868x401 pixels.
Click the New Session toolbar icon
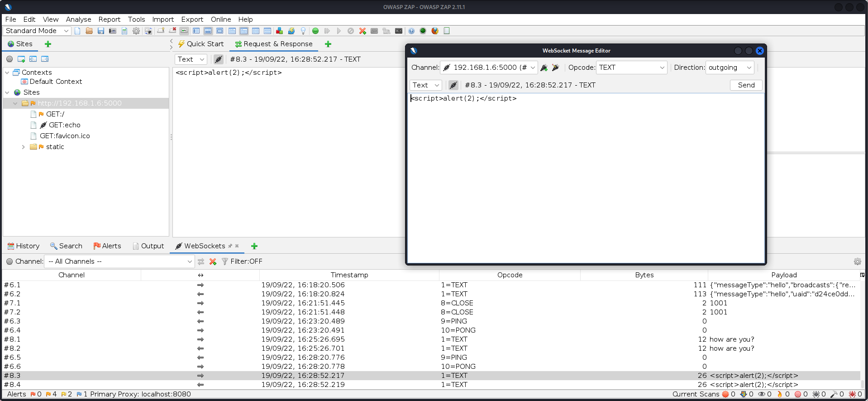[x=77, y=31]
